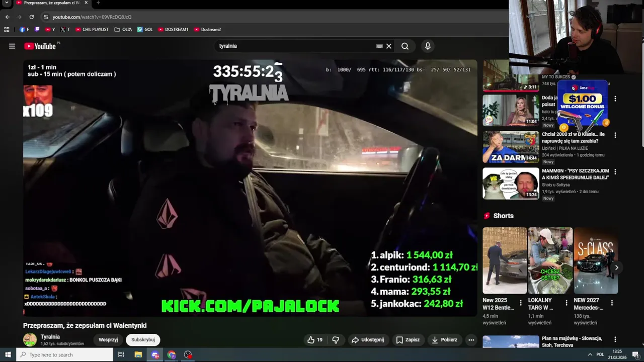The width and height of the screenshot is (644, 362).
Task: Open the three-dot more actions under the video
Action: tap(471, 340)
